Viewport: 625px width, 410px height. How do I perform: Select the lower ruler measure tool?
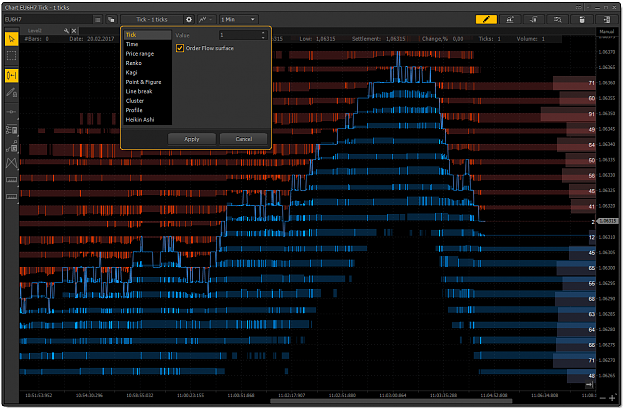click(x=12, y=196)
